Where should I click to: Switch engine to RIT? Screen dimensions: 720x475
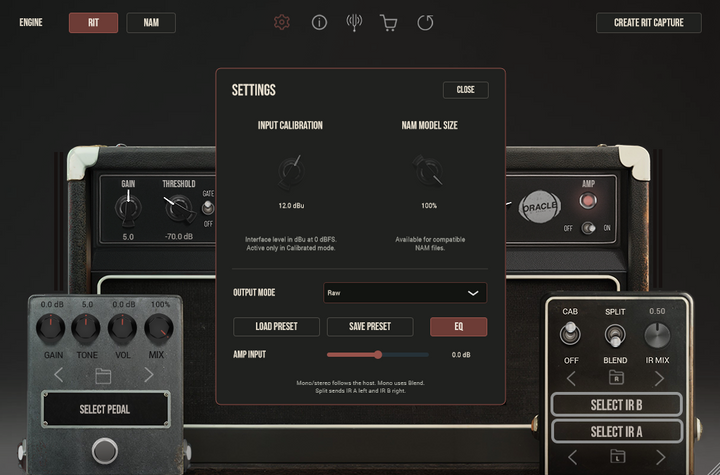pyautogui.click(x=93, y=23)
